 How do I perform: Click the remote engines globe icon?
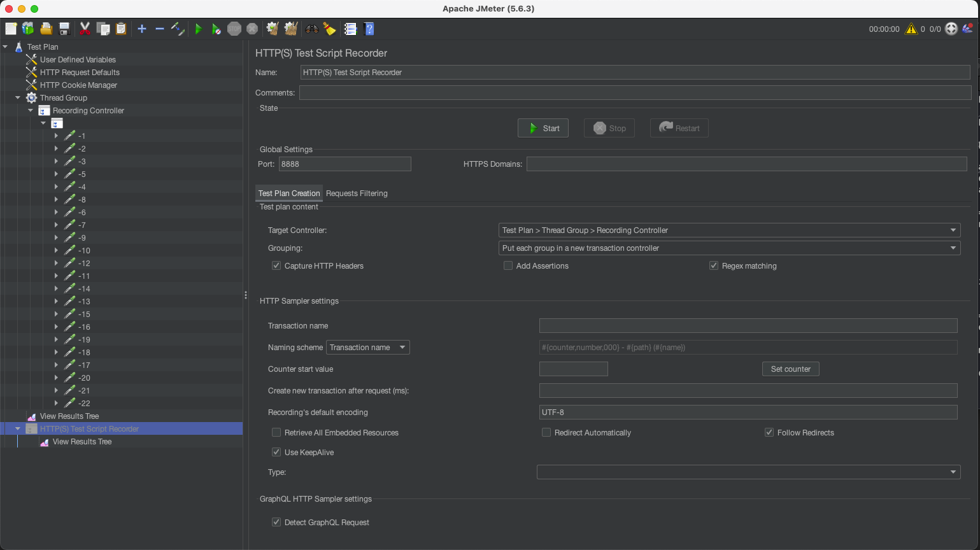[x=951, y=29]
